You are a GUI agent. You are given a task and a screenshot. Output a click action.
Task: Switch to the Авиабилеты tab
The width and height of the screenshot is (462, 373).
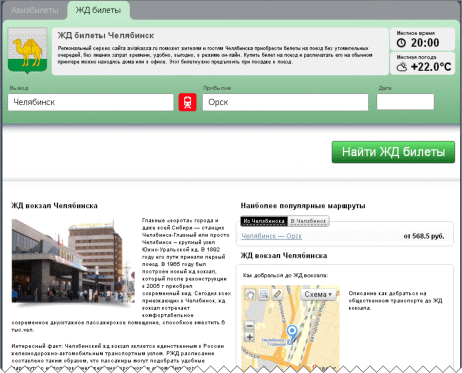[35, 10]
